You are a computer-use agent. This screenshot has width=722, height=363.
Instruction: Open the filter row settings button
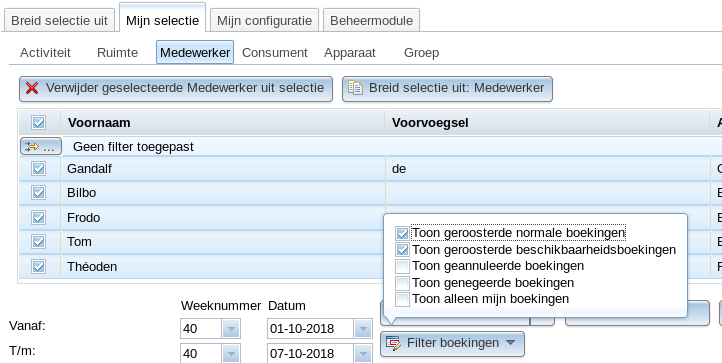tap(41, 146)
